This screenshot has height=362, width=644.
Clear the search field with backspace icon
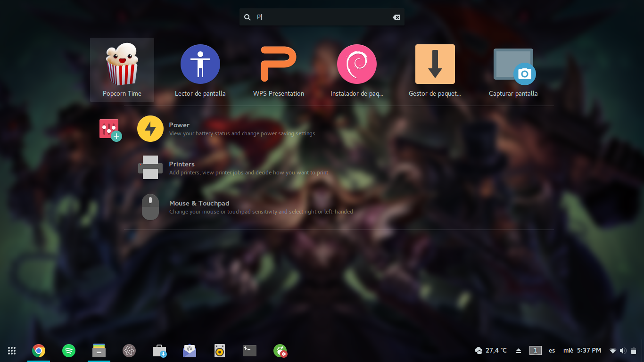click(396, 17)
